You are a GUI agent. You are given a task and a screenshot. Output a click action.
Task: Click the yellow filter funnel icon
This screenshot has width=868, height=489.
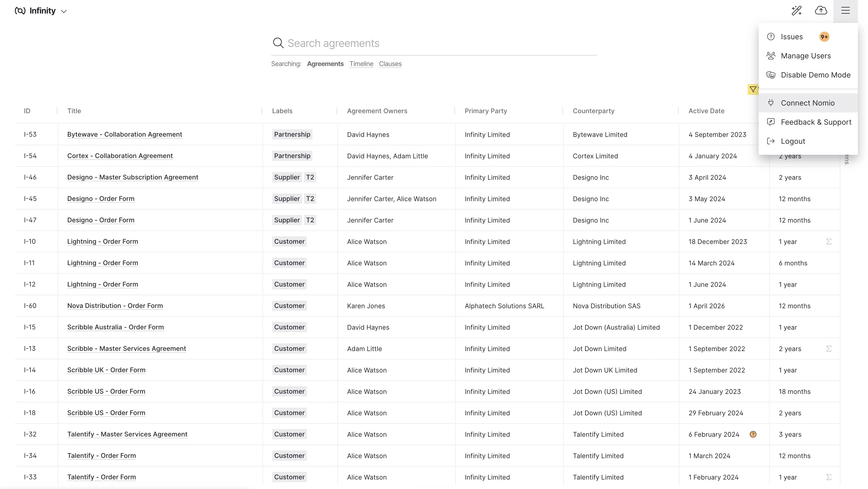point(753,89)
